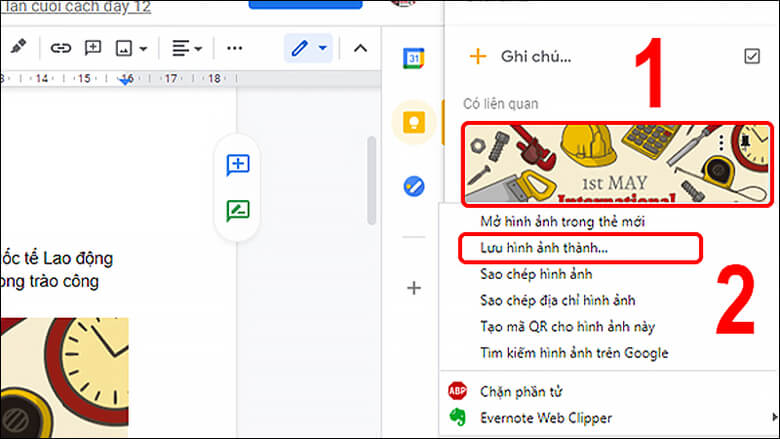The height and width of the screenshot is (439, 780).
Task: Collapse the toolbar with the up chevron
Action: 361,48
